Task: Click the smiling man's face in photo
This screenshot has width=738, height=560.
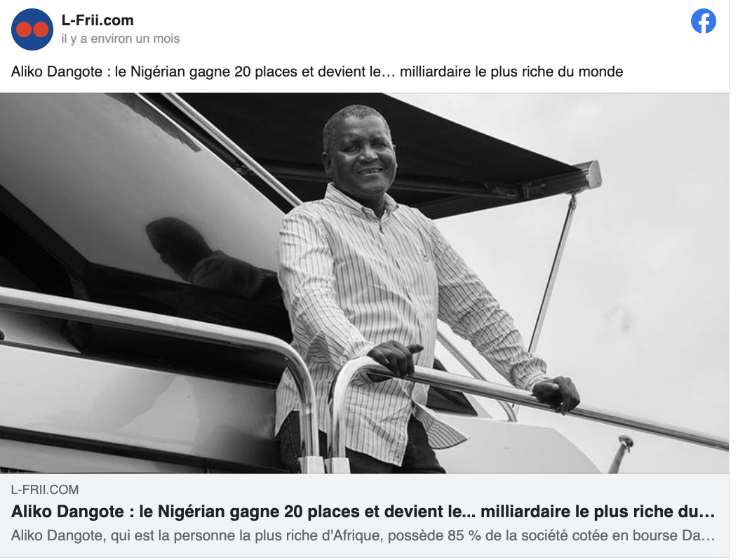Action: click(360, 151)
